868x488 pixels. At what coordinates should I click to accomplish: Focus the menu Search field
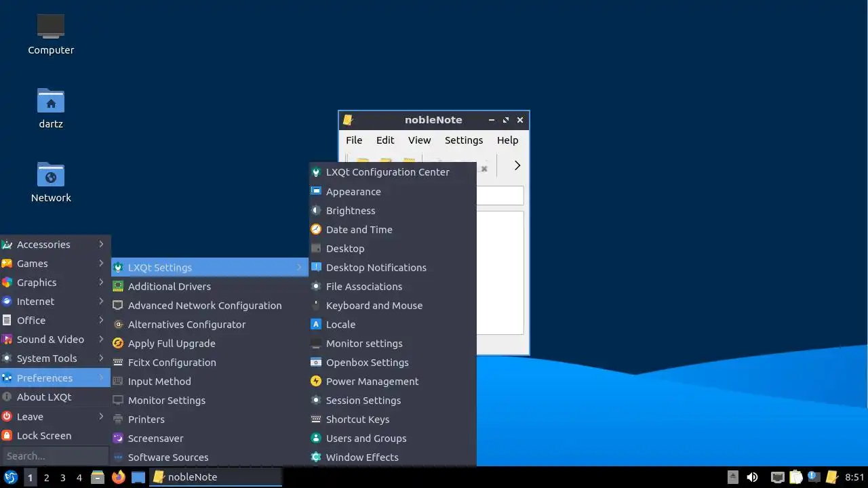55,456
